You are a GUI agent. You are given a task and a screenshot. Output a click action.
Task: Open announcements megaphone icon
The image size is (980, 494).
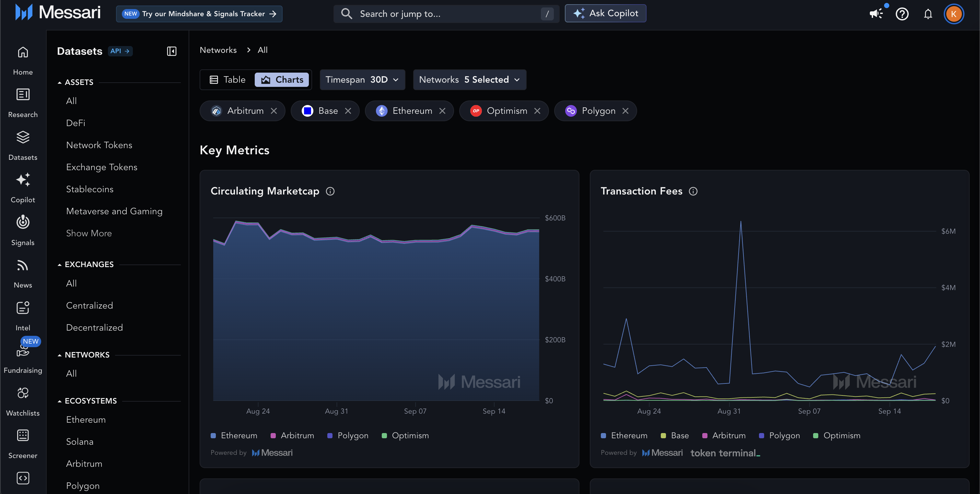click(x=876, y=14)
